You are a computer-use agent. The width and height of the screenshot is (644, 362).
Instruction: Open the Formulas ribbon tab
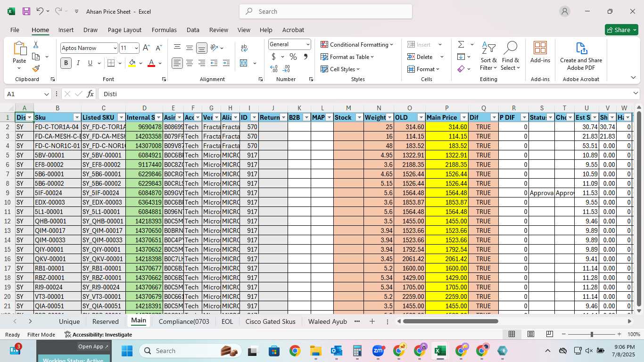pos(164,30)
